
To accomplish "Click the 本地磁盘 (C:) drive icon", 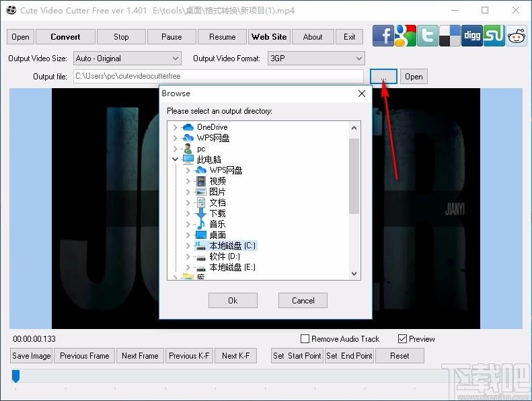I will coord(200,246).
